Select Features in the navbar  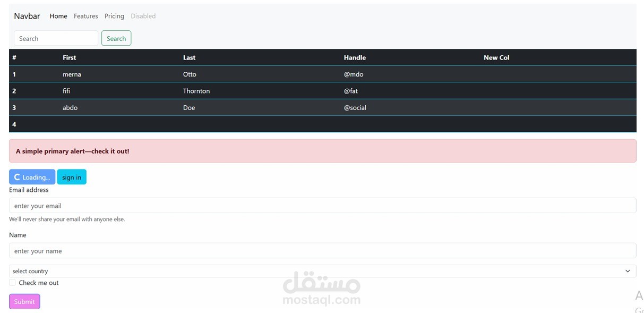click(x=85, y=16)
